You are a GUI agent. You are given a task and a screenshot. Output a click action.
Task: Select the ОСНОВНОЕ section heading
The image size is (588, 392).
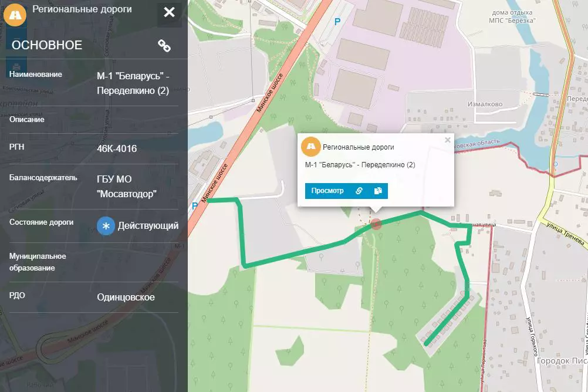point(47,45)
